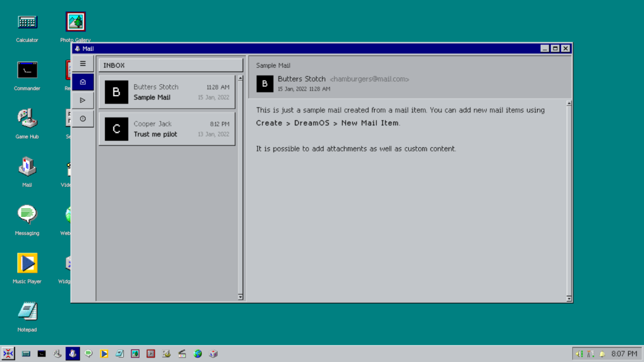Screen dimensions: 644x362
Task: Open the hamburger menu in the Mail app
Action: [x=82, y=63]
